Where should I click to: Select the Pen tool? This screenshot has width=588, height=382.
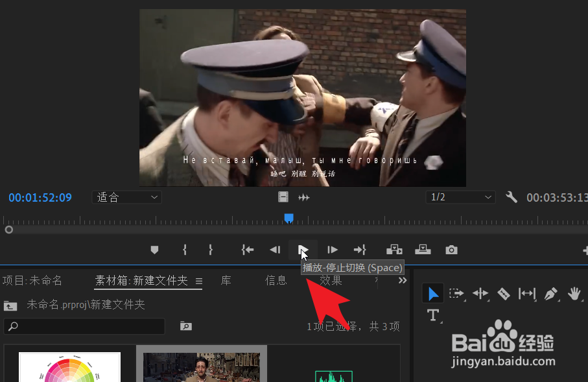pyautogui.click(x=550, y=293)
